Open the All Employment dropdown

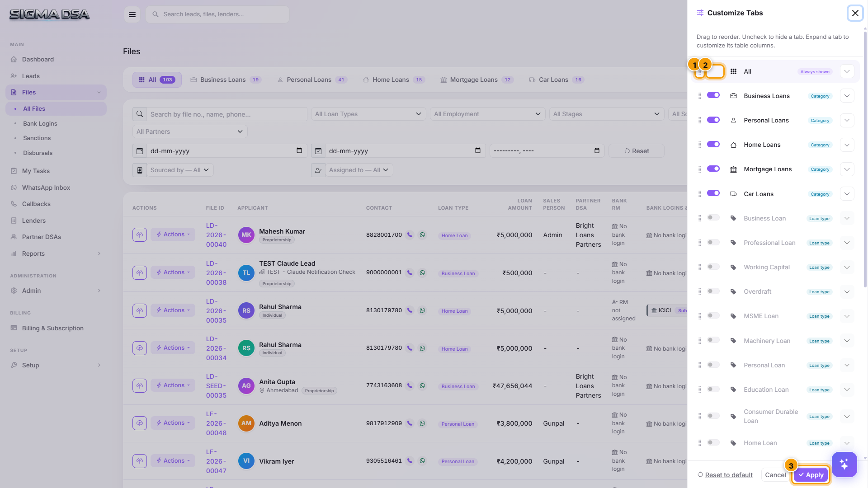487,114
